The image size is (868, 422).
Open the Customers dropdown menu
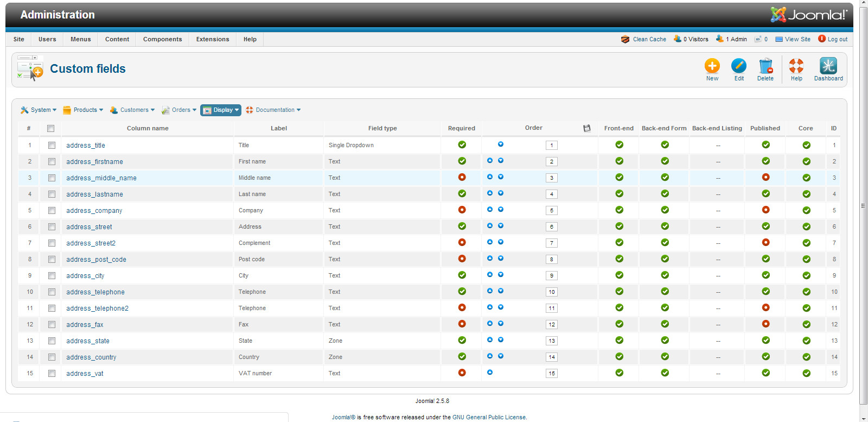[x=132, y=110]
